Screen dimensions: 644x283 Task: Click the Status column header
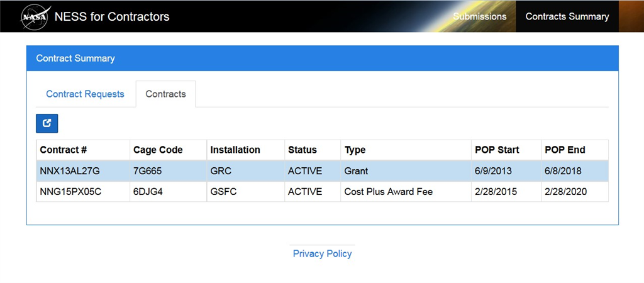coord(303,150)
